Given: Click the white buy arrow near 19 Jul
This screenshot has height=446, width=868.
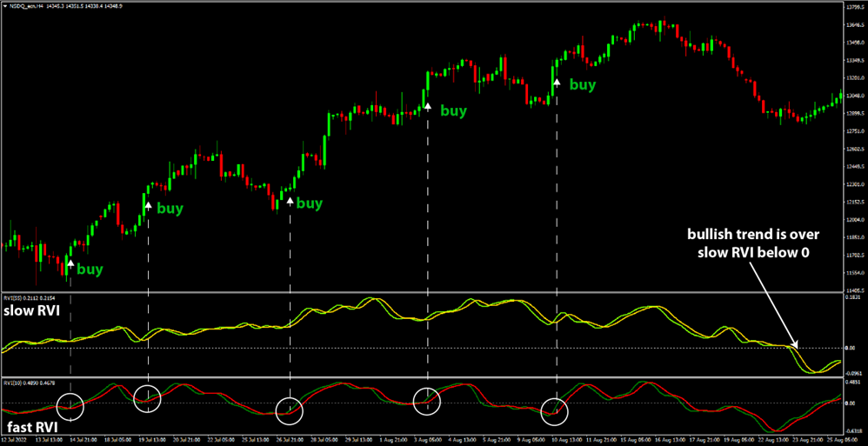Looking at the screenshot, I should [x=148, y=206].
